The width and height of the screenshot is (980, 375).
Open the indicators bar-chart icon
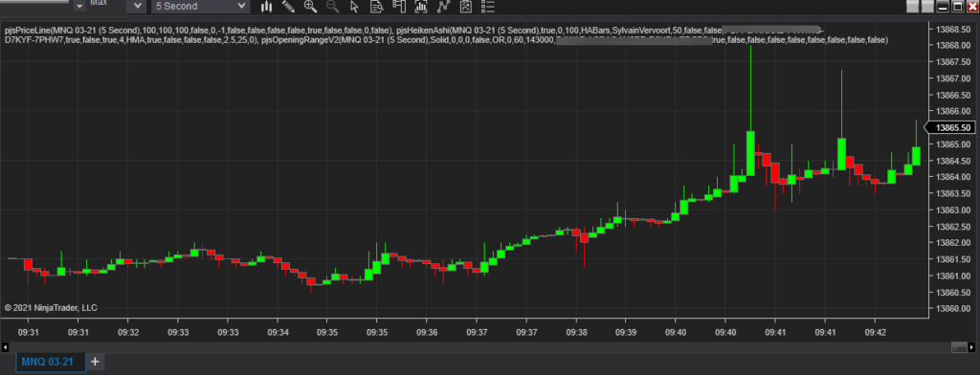[421, 7]
